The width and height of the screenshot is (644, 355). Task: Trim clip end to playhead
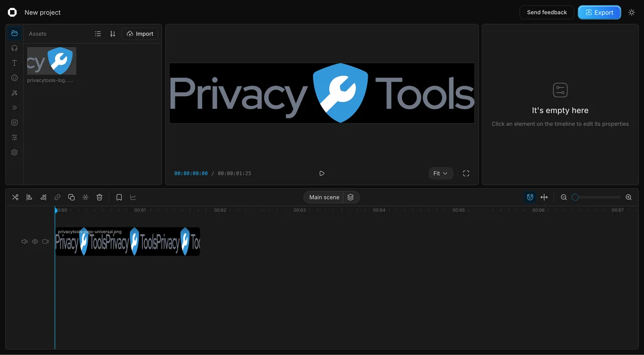[43, 197]
